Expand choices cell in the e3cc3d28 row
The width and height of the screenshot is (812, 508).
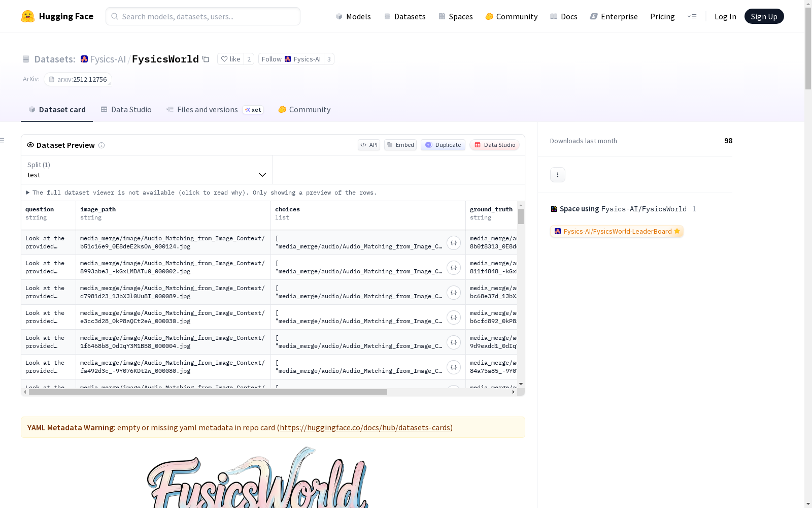click(x=454, y=317)
